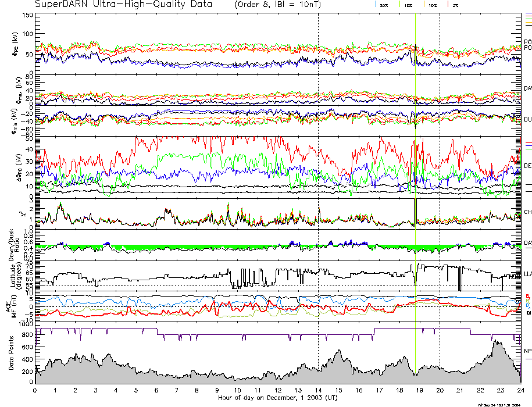Select the red 5% legend entry
This screenshot has width=532, height=407.
click(x=455, y=5)
